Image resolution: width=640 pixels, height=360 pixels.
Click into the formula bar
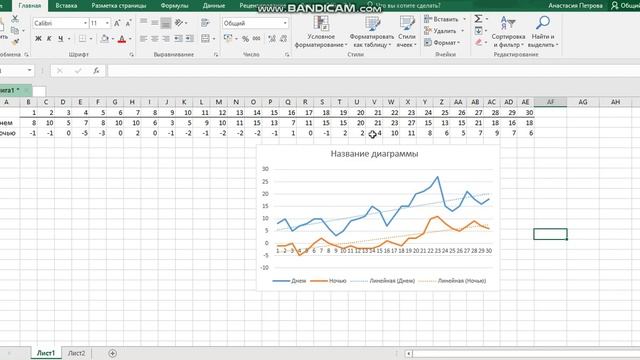(x=373, y=71)
